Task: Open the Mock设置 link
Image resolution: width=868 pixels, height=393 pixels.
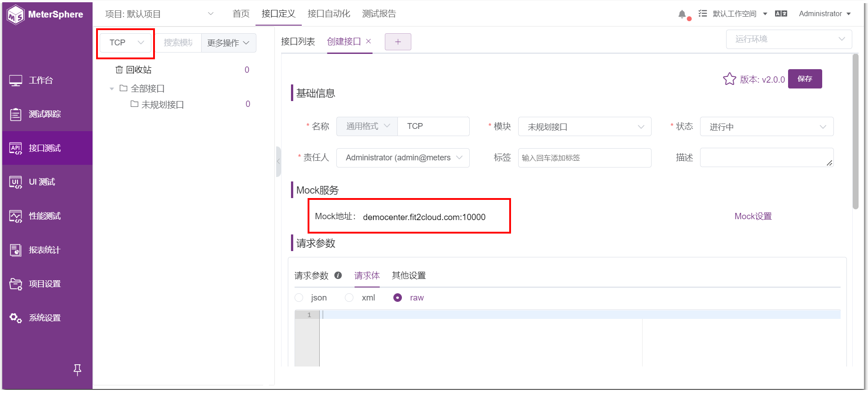Action: 753,216
